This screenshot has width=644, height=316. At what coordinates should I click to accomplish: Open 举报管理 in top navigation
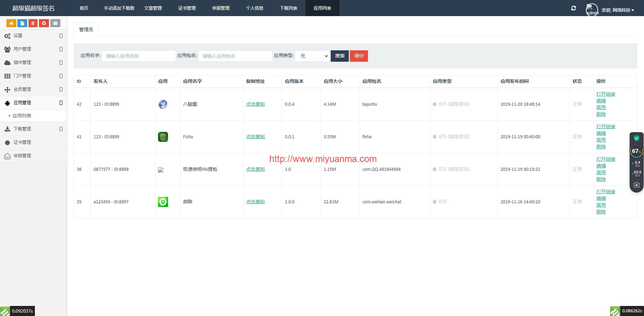[x=221, y=8]
